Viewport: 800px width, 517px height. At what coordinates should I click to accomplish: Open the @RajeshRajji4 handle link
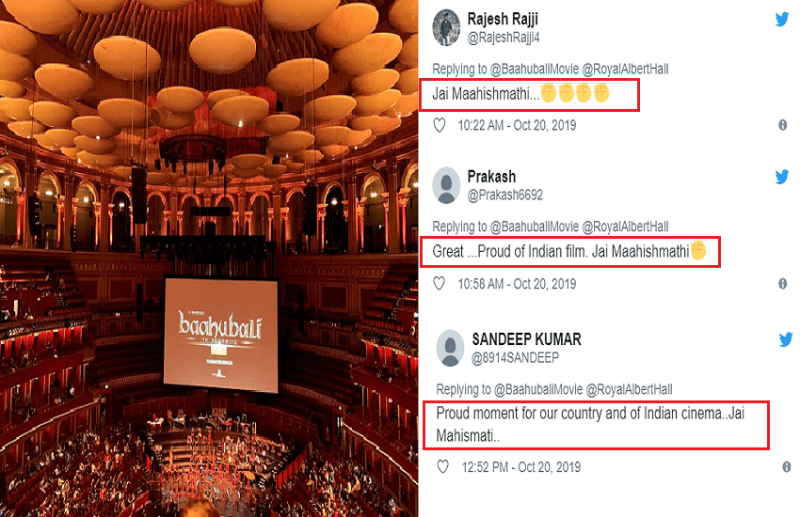pos(503,38)
